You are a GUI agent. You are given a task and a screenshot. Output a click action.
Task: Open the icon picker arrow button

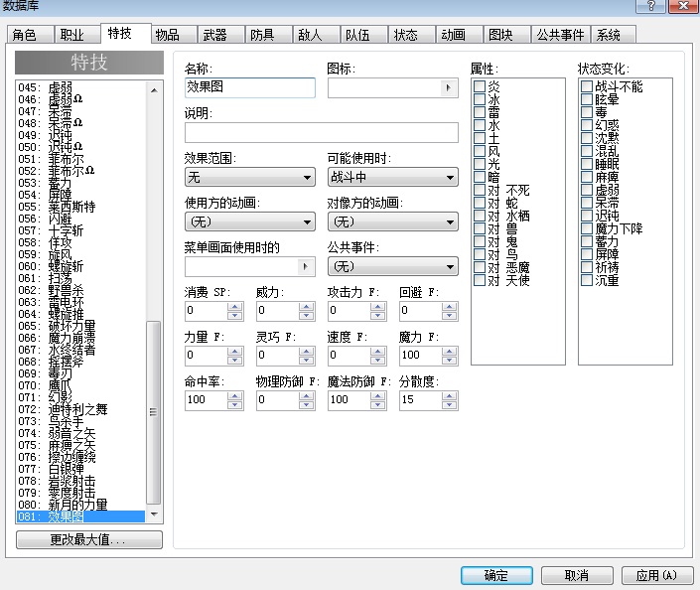point(448,88)
